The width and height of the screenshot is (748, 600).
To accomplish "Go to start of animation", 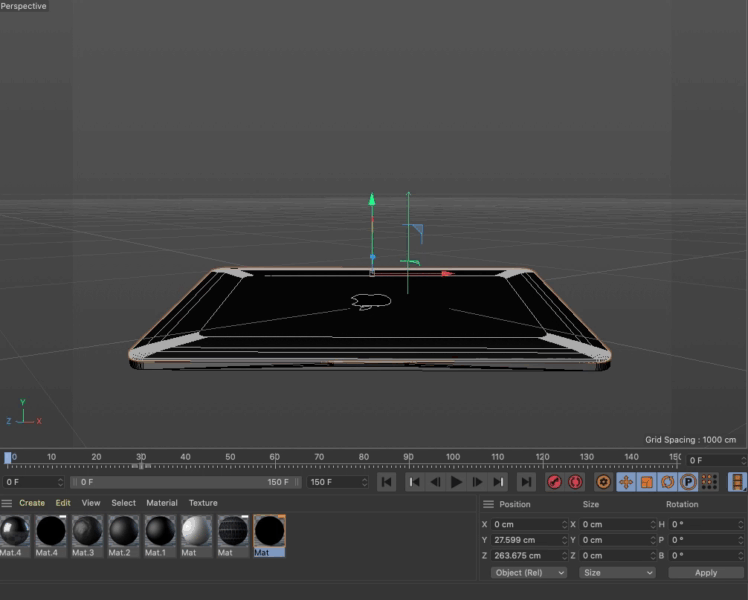I will click(x=386, y=482).
